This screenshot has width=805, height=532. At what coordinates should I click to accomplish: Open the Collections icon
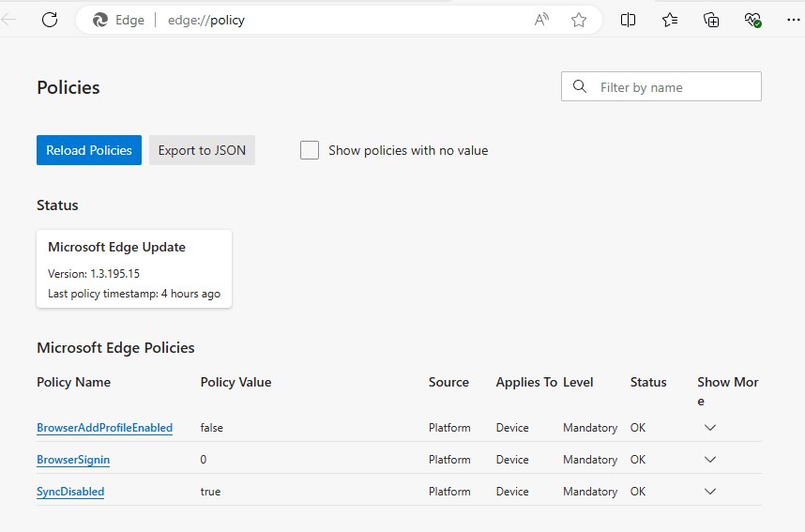pyautogui.click(x=711, y=20)
